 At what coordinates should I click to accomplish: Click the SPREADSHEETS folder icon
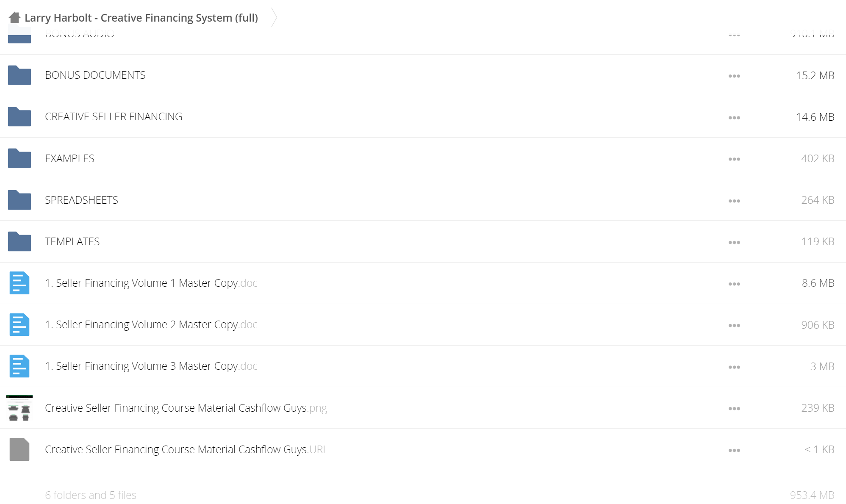19,199
